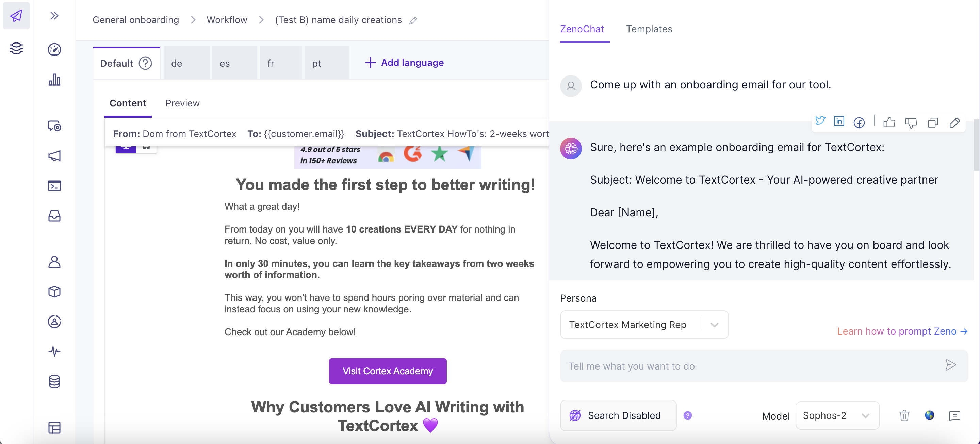The image size is (980, 444).
Task: Click Add language button
Action: [404, 63]
